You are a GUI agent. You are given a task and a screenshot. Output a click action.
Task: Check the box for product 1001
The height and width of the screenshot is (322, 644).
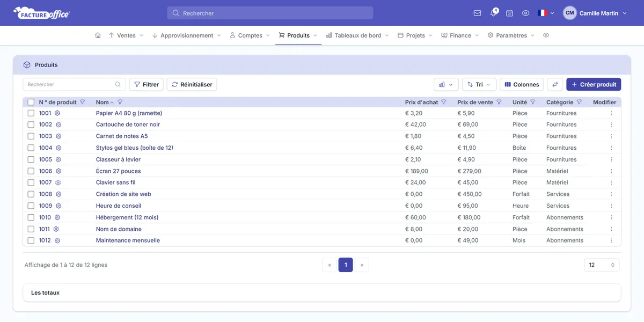click(31, 113)
